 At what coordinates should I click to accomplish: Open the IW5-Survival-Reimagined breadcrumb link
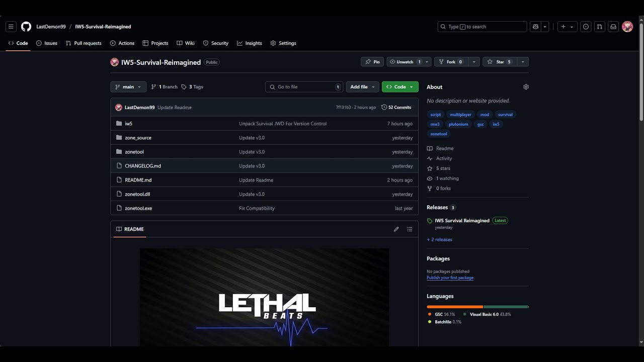tap(103, 27)
